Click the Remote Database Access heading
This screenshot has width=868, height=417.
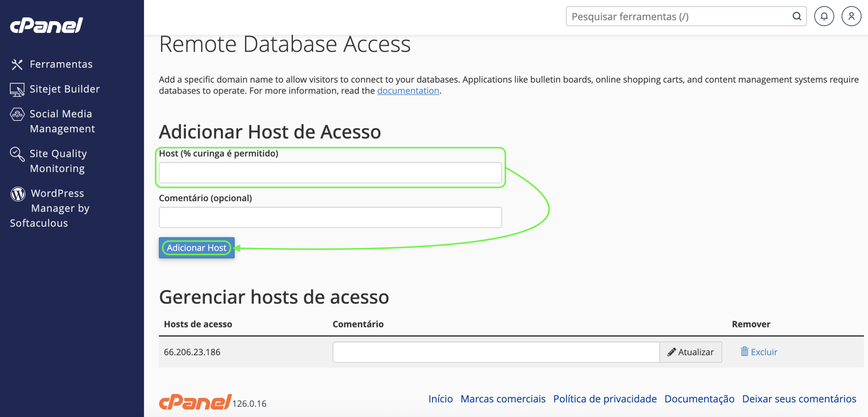[285, 44]
